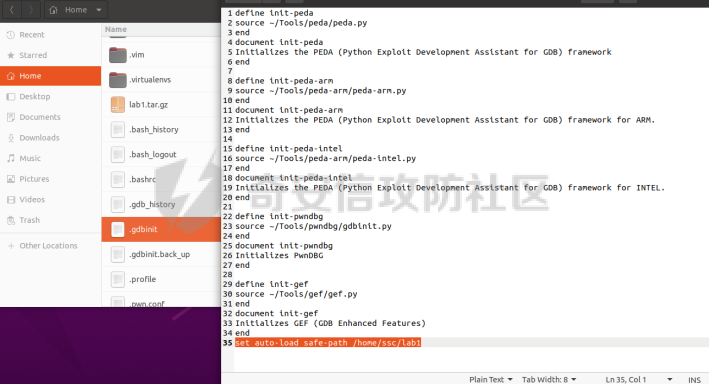Click line 26 Initializes PwnDBG text
Viewport: 709px width, 385px height.
(279, 256)
